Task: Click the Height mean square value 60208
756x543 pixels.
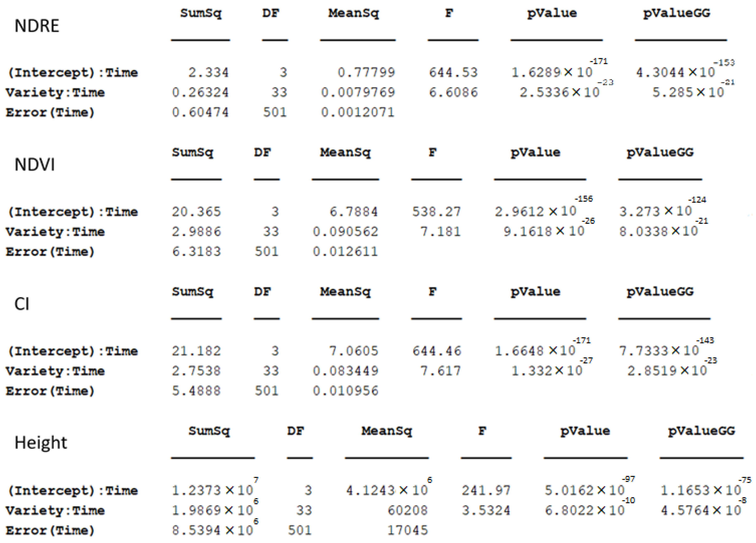Action: (407, 510)
